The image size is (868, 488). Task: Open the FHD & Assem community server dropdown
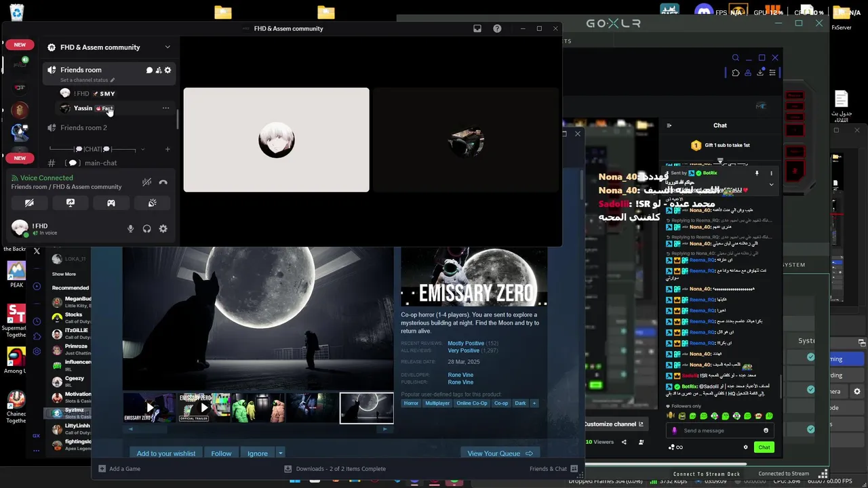click(x=167, y=47)
